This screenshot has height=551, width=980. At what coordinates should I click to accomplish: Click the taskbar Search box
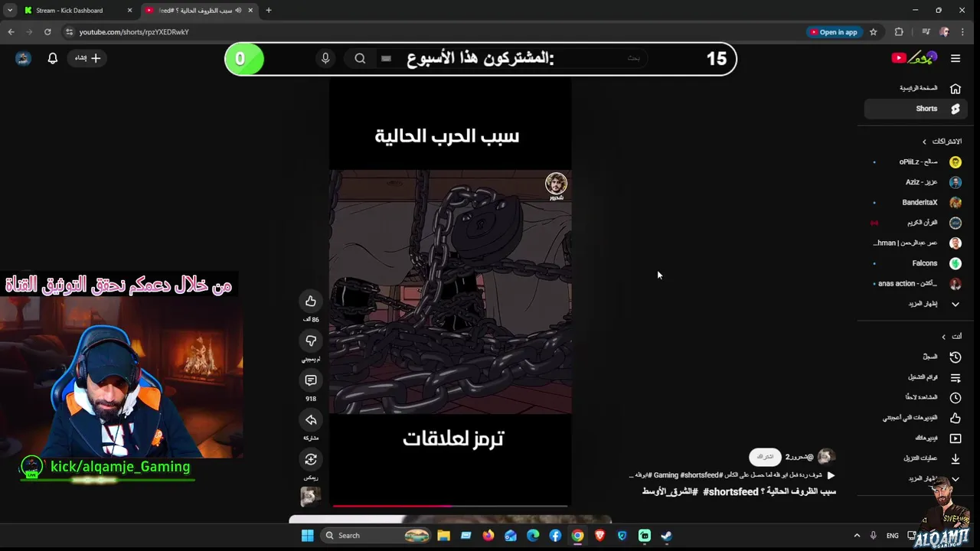377,536
